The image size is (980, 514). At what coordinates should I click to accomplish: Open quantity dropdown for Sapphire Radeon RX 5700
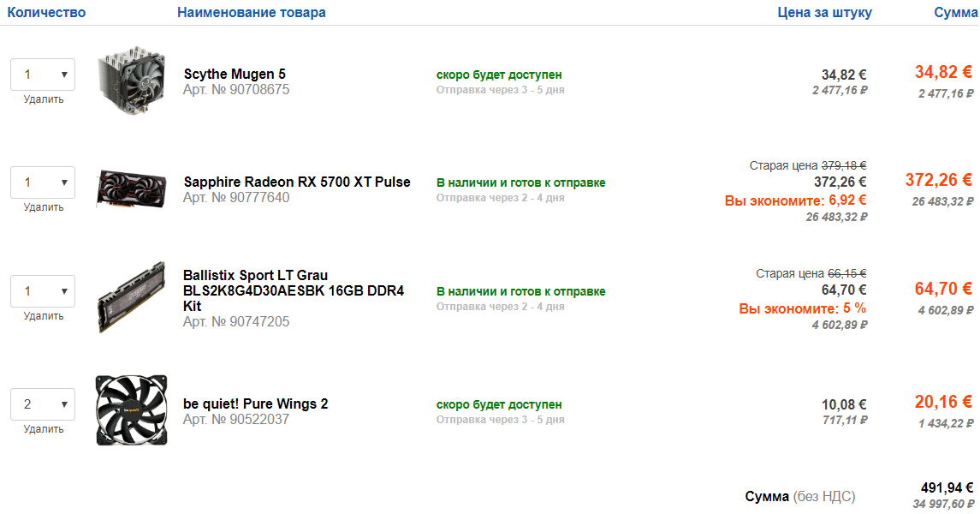click(43, 182)
